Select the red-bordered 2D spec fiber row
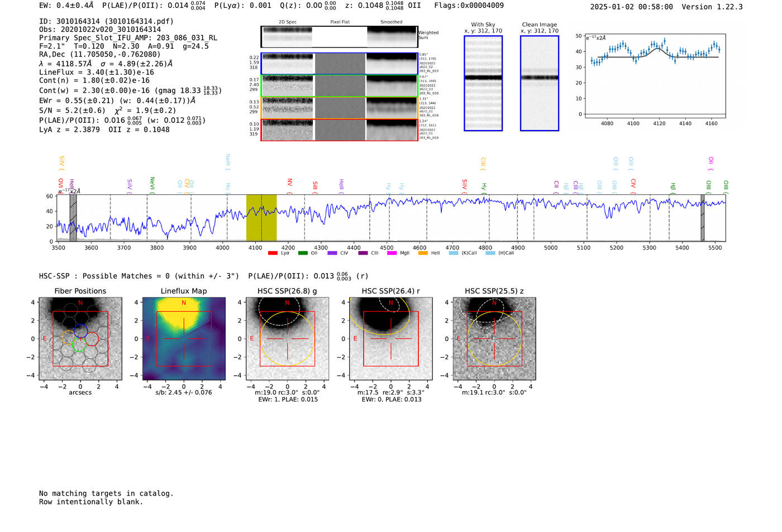 coord(340,130)
